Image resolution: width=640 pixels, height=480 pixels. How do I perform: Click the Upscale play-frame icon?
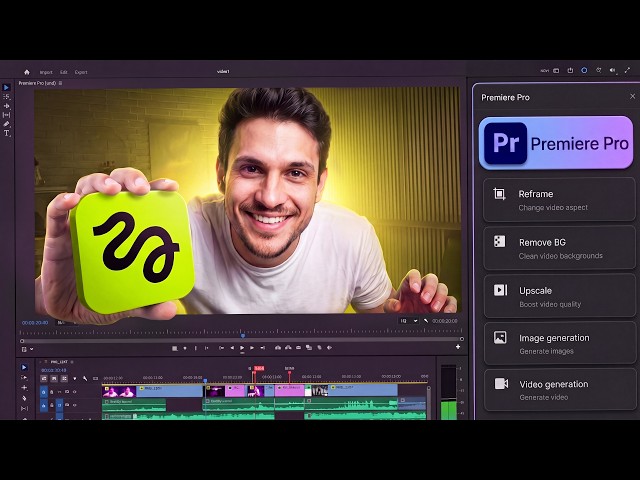(x=500, y=290)
